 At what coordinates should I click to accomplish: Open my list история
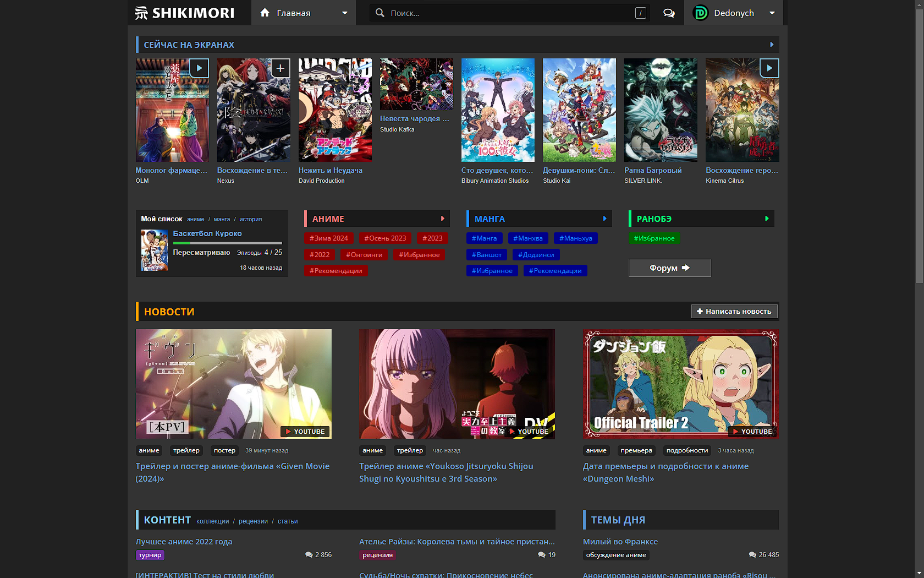click(250, 219)
